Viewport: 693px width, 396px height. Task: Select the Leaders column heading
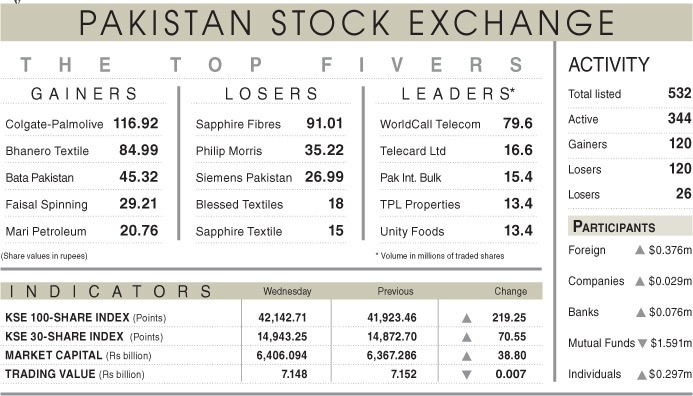click(x=458, y=94)
